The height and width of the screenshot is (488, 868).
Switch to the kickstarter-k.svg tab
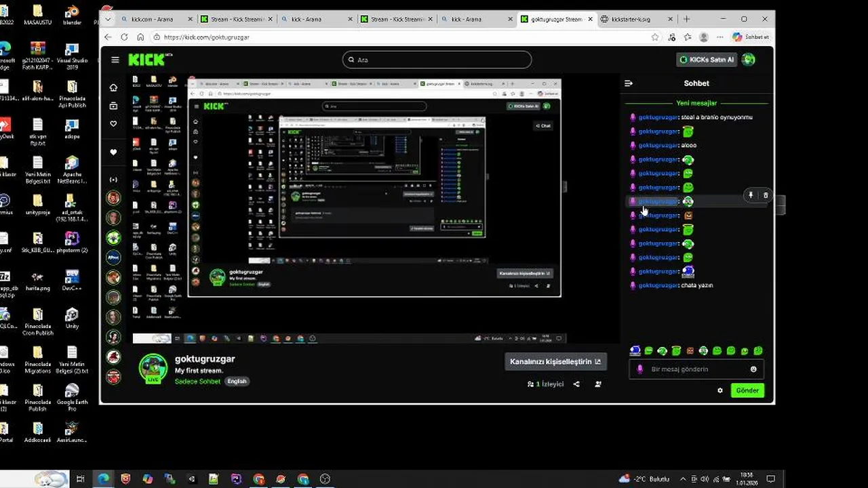(637, 19)
